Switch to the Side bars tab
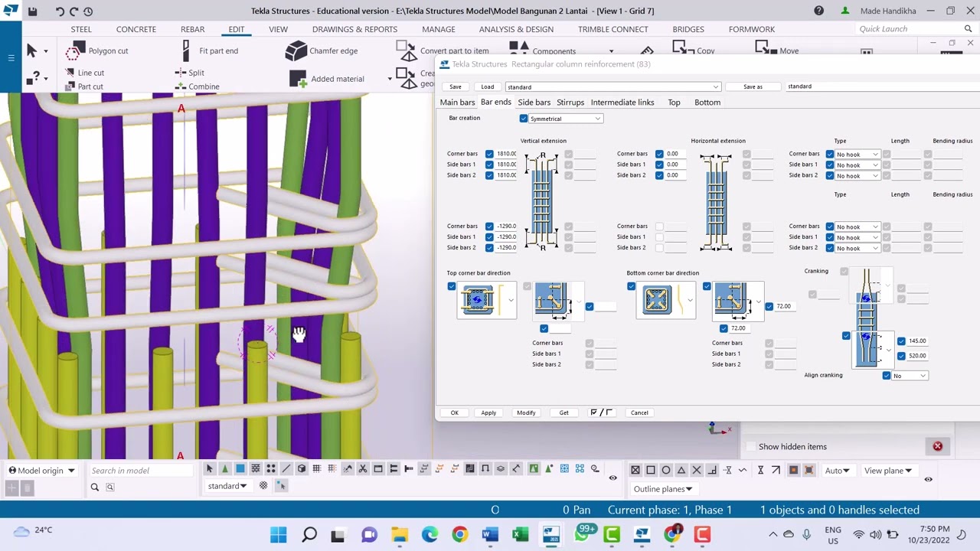980x551 pixels. pos(534,103)
